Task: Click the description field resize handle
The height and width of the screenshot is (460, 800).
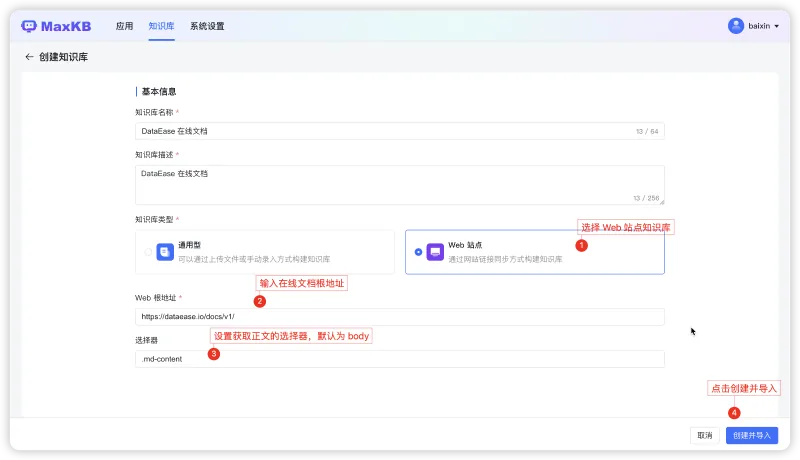Action: 662,202
